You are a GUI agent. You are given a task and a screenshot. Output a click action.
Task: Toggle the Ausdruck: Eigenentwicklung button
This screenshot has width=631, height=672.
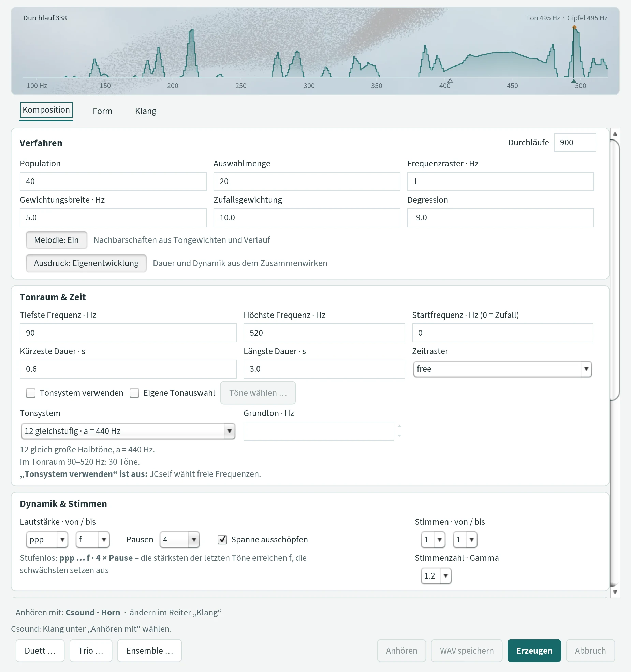[x=86, y=263]
